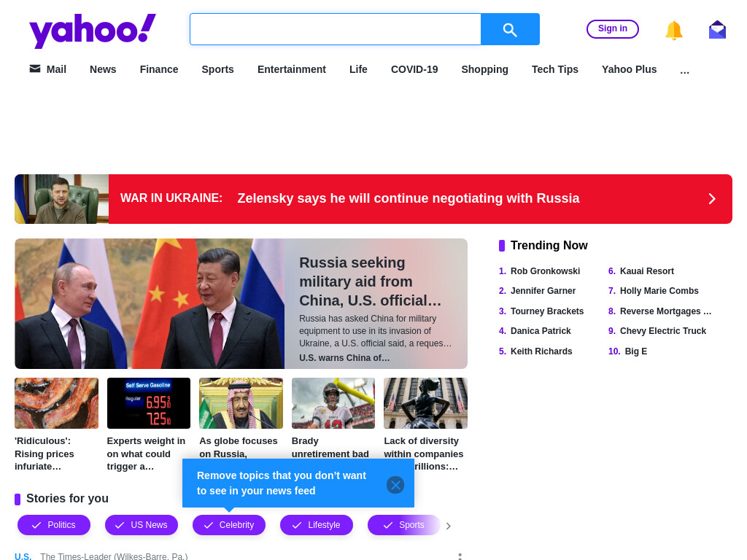Click the Zelensky banner thumbnail
The image size is (747, 560).
coord(61,199)
